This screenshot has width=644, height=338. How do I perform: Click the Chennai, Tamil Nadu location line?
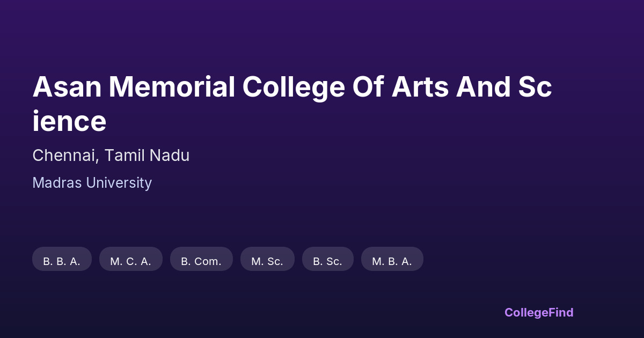click(x=111, y=156)
